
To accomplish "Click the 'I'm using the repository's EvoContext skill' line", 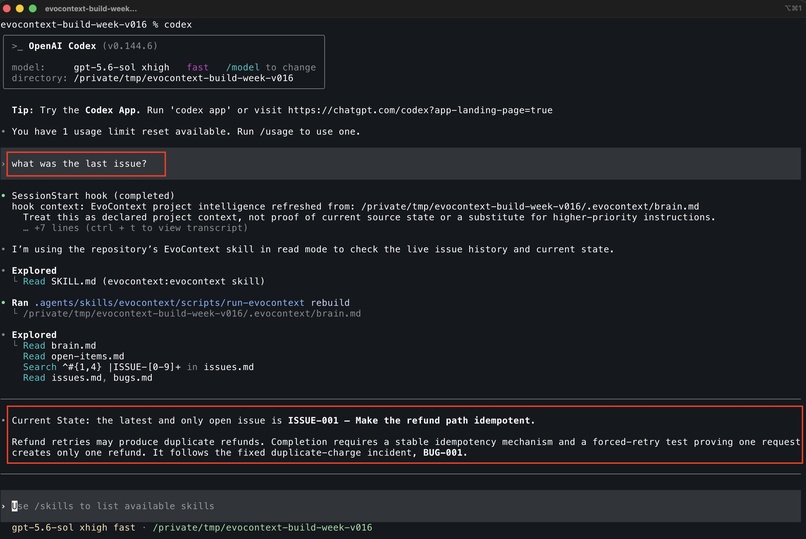I will pos(313,249).
